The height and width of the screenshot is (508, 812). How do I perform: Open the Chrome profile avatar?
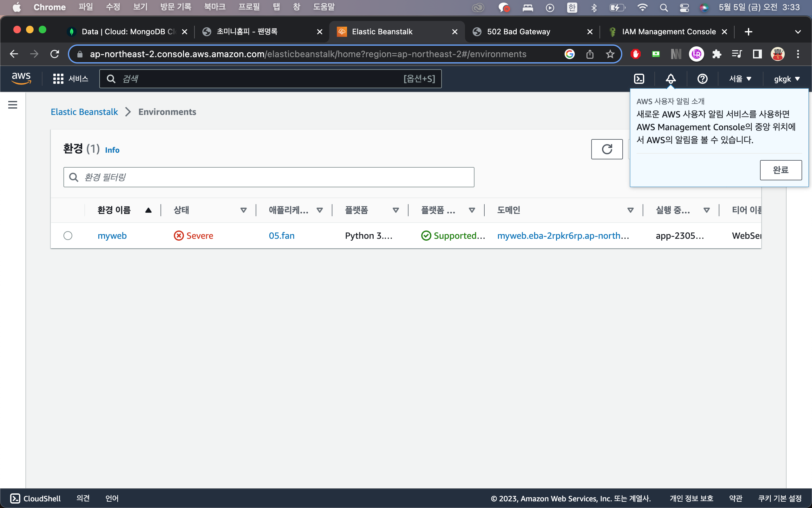pyautogui.click(x=777, y=54)
